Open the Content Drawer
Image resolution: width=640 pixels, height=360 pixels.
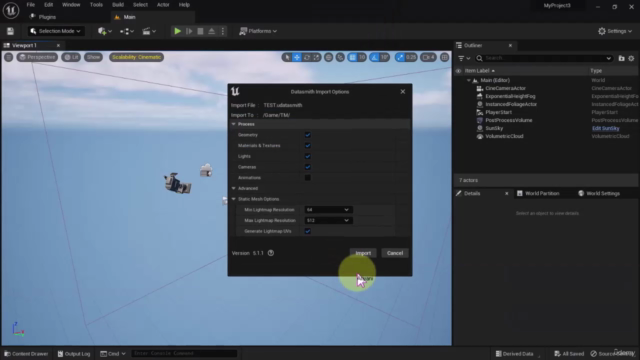tap(26, 353)
